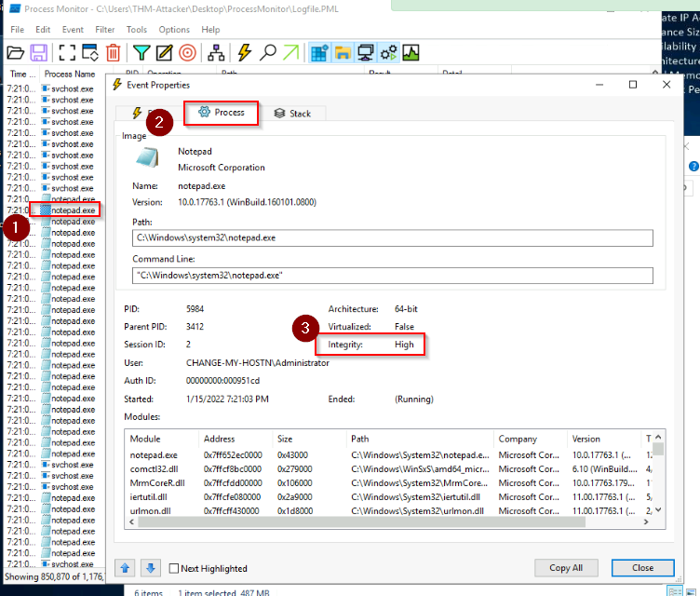
Task: Click the Command Line text field
Action: pos(393,276)
